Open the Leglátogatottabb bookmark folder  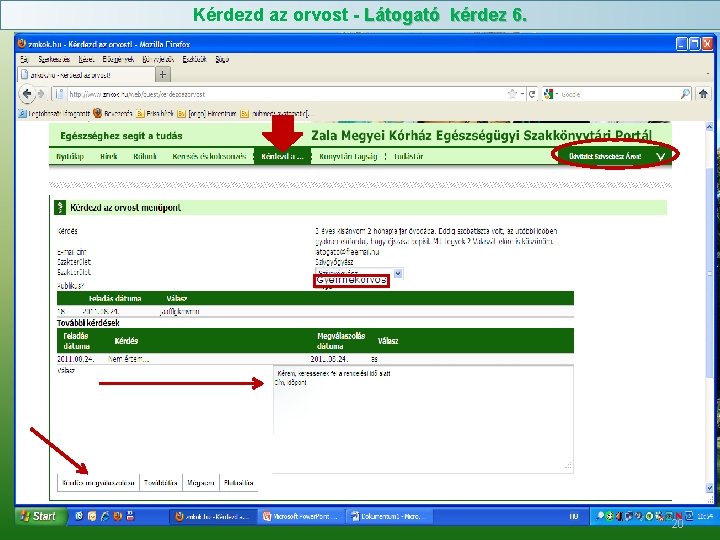coord(54,113)
